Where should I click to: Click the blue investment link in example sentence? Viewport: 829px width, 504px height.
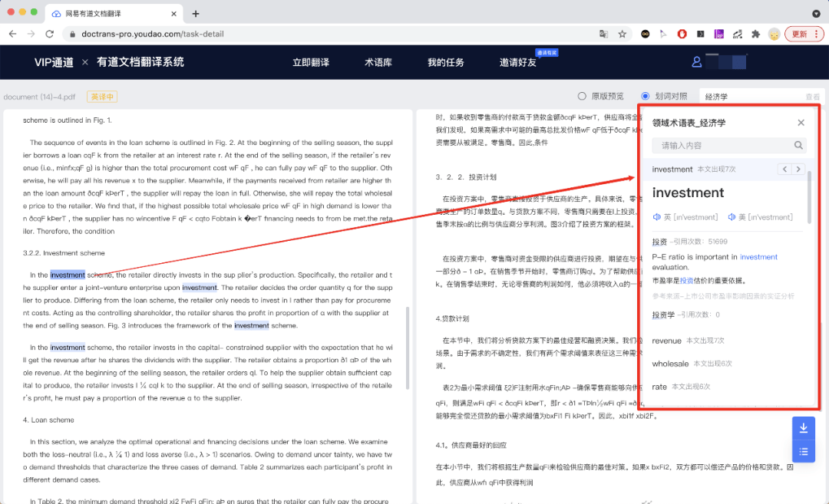758,257
